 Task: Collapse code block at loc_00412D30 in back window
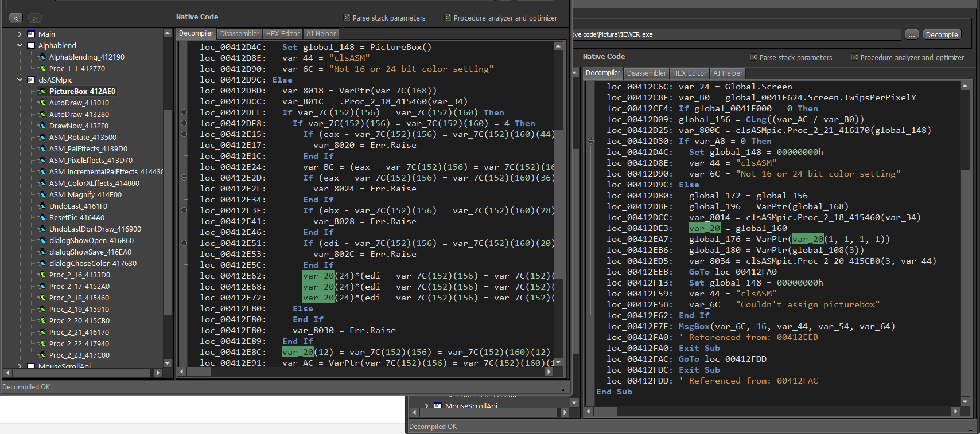tap(590, 141)
